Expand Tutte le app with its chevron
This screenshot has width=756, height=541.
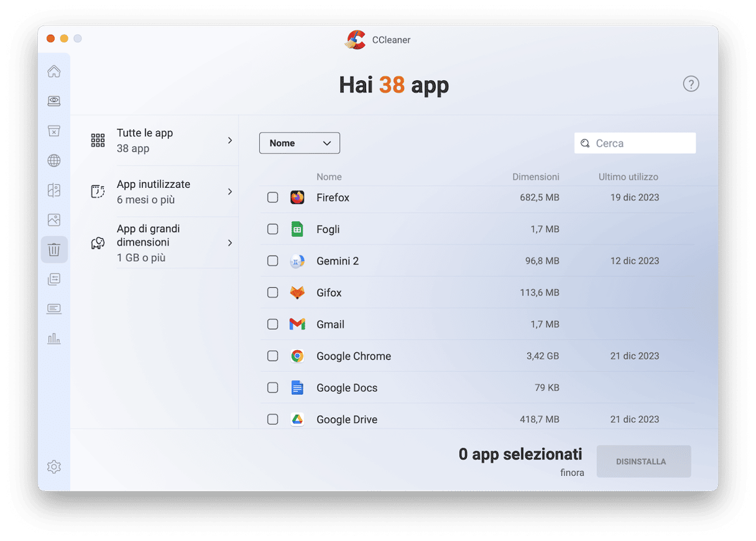coord(230,141)
